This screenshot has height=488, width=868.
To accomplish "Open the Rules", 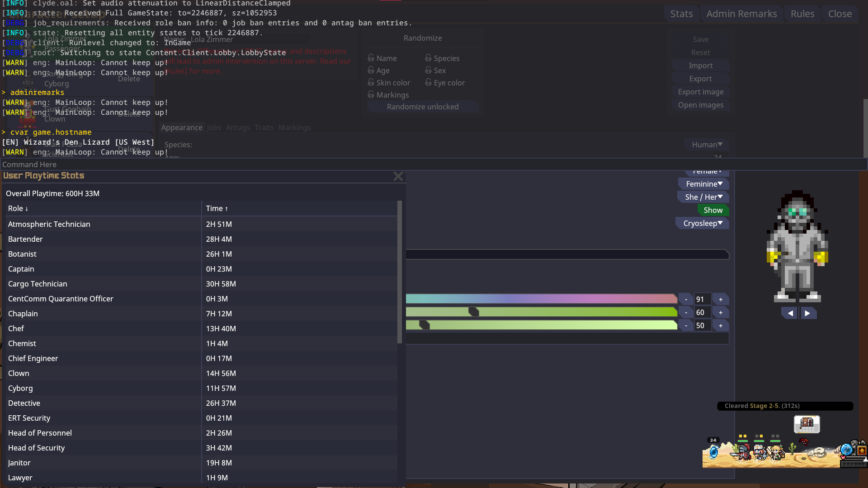I will (802, 14).
